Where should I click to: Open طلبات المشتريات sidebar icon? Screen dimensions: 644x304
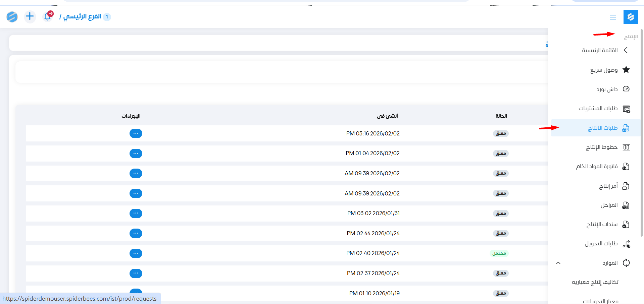point(626,109)
